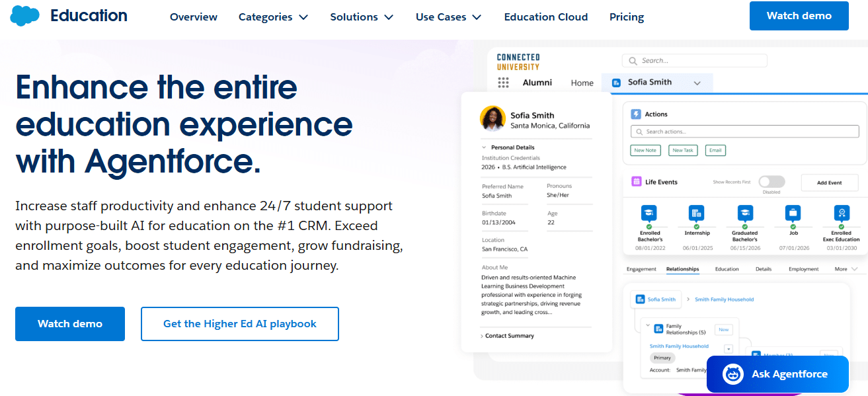
Task: Select the Actions lightning bolt icon
Action: point(636,114)
